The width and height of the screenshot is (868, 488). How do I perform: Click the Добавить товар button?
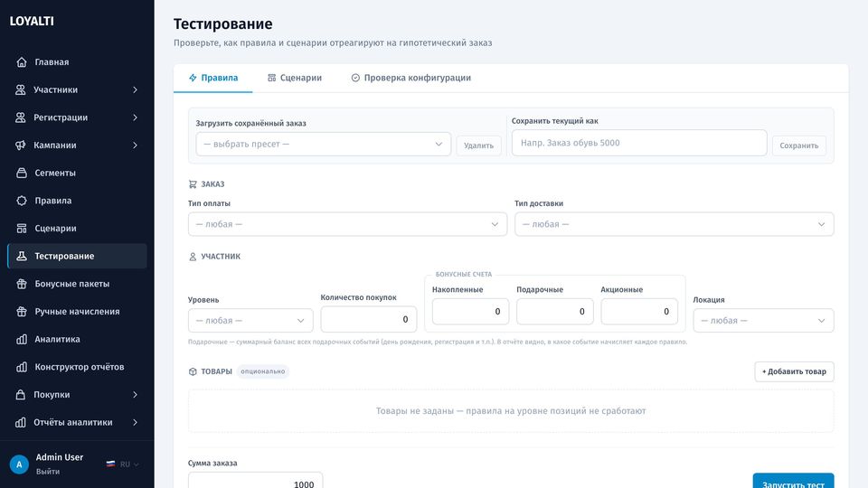click(x=794, y=371)
